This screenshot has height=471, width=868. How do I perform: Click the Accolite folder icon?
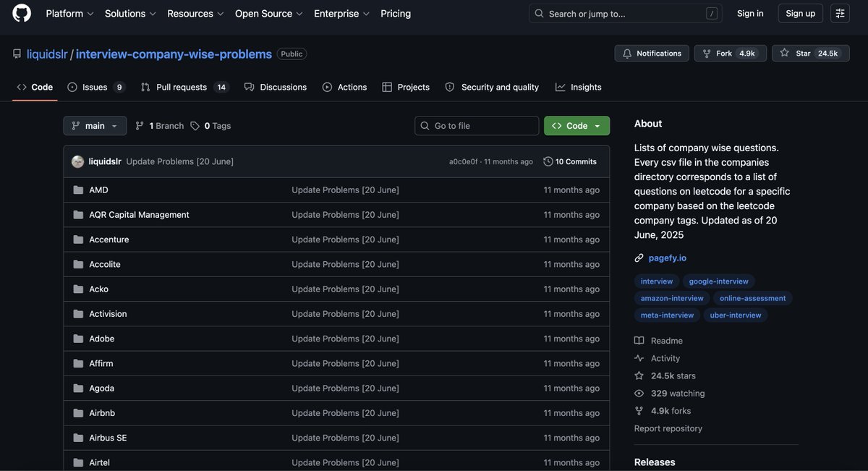pyautogui.click(x=78, y=264)
